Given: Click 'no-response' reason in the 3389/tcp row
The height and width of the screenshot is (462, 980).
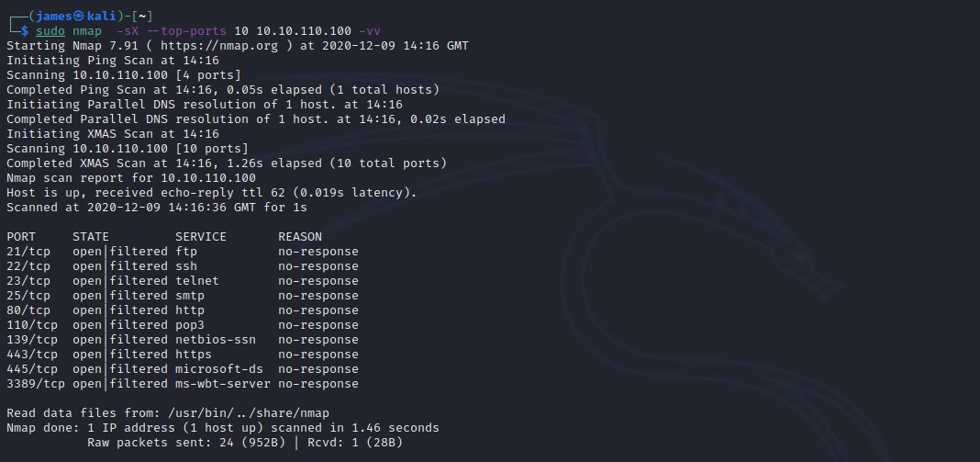Looking at the screenshot, I should click(x=318, y=384).
